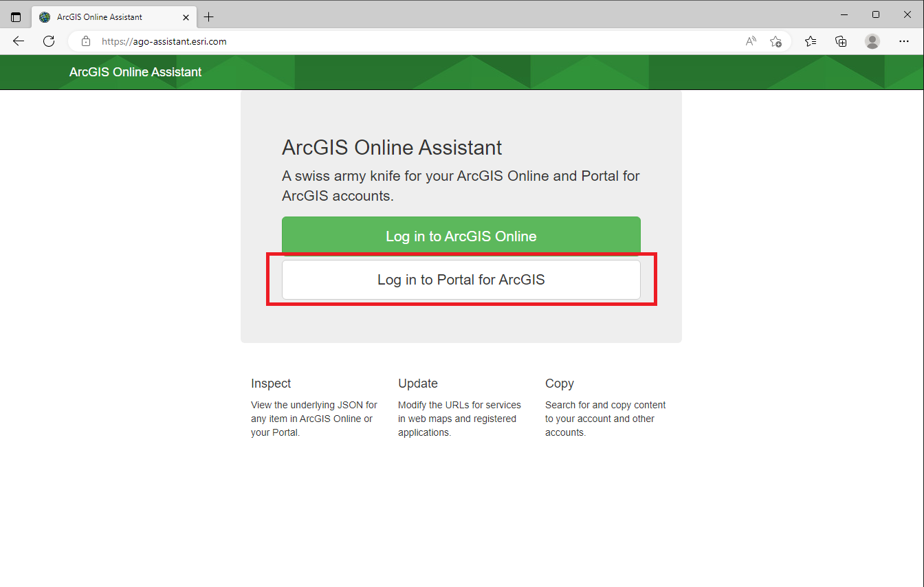The height and width of the screenshot is (587, 924).
Task: Open the Favorites list icon
Action: pos(811,41)
